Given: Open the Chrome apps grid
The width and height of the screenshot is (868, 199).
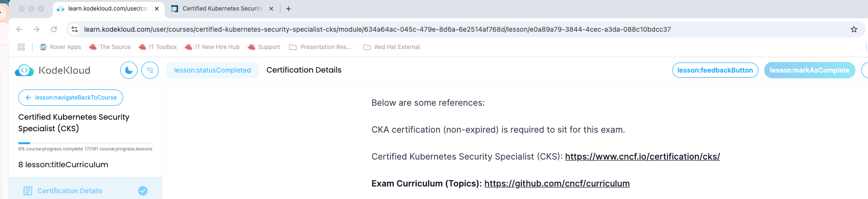Looking at the screenshot, I should click(21, 47).
